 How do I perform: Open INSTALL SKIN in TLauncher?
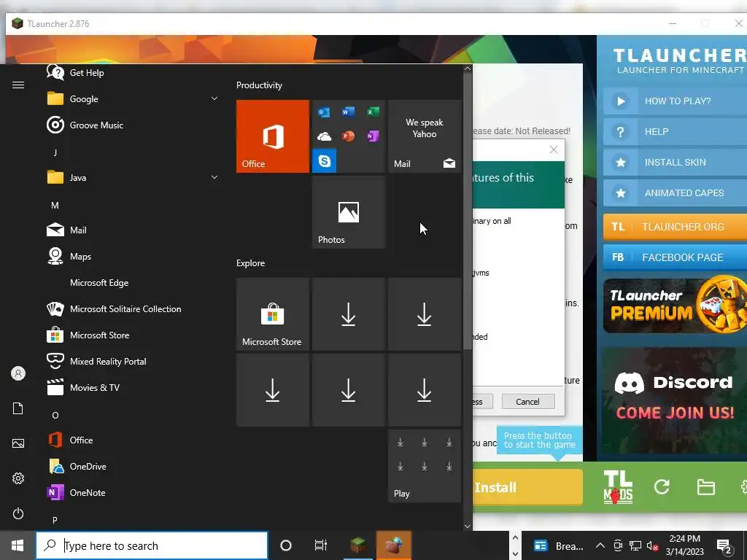pos(675,163)
